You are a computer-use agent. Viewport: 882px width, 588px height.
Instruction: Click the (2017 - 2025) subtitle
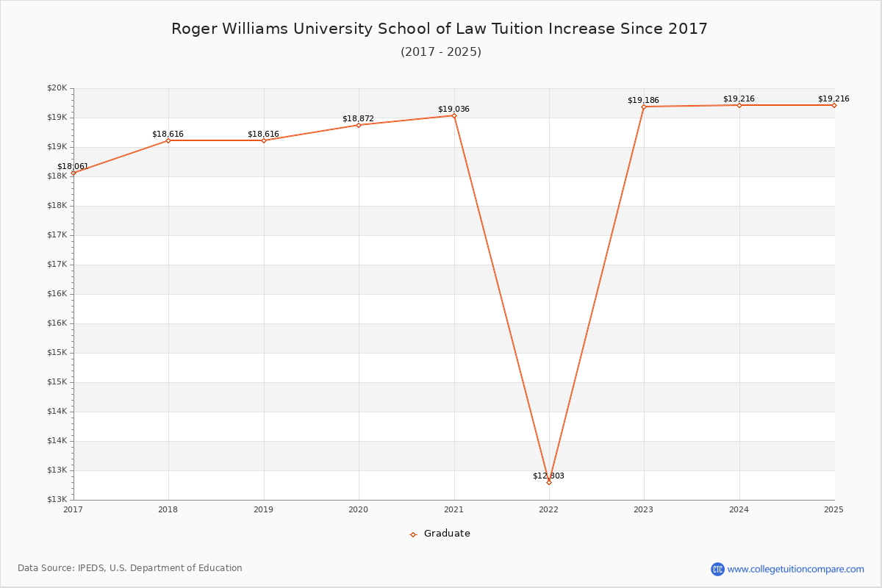441,51
